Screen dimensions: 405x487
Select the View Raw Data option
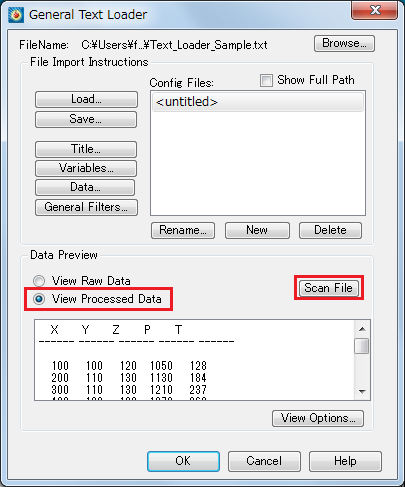point(39,281)
